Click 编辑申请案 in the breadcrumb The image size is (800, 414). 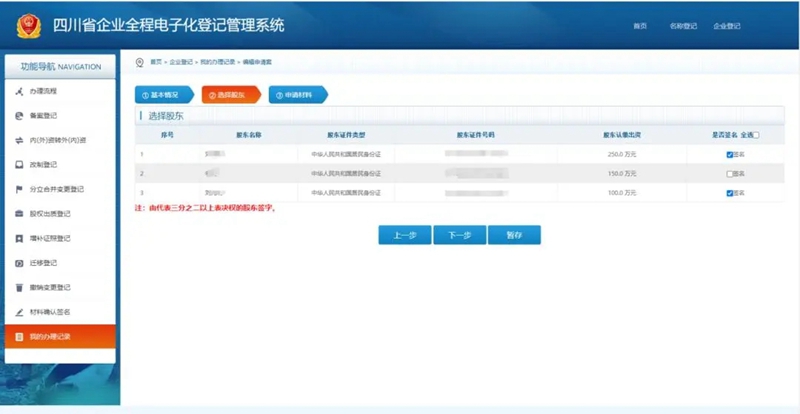tap(257, 62)
